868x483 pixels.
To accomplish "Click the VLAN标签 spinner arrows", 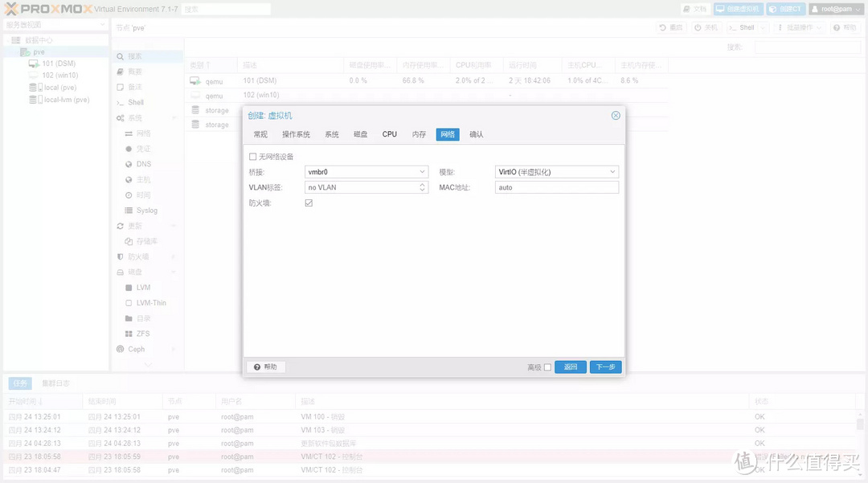I will pyautogui.click(x=423, y=187).
